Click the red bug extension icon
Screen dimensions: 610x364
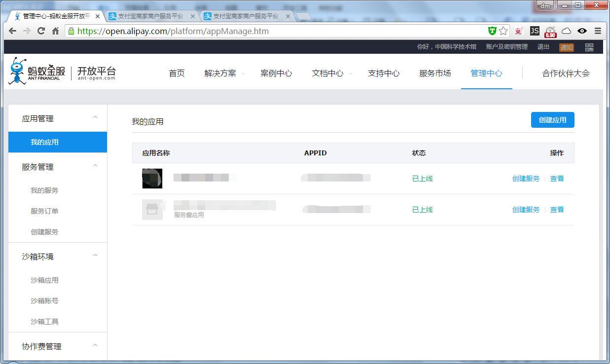519,31
